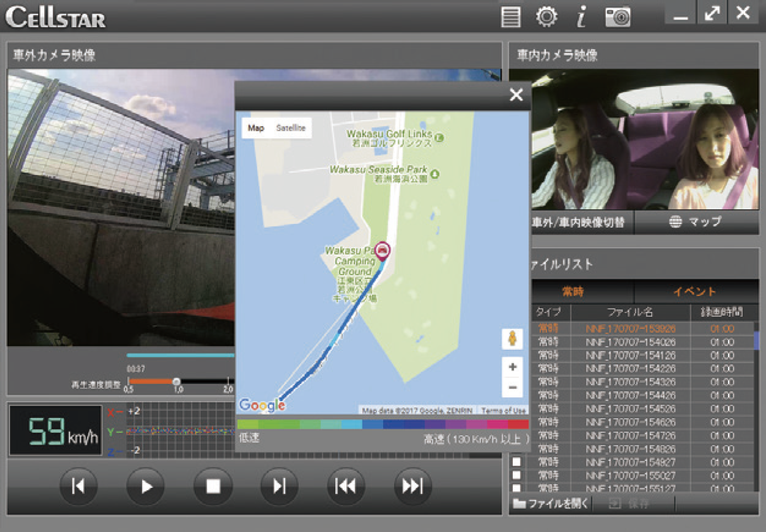766x532 pixels.
Task: Jump to previous frame with step-back button
Action: 78,486
